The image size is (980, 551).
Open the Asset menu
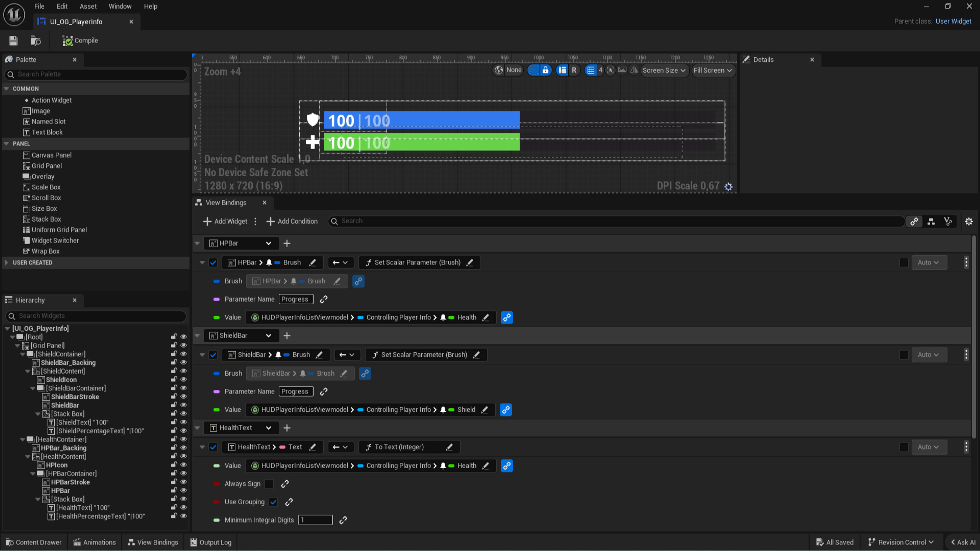[88, 6]
